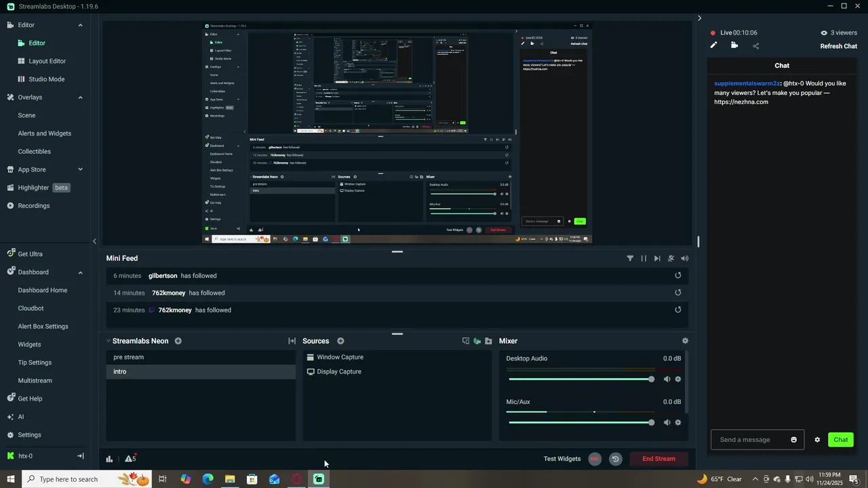This screenshot has width=868, height=488.
Task: Replay the 23 minutes 762kmoney follow alert
Action: tap(677, 310)
